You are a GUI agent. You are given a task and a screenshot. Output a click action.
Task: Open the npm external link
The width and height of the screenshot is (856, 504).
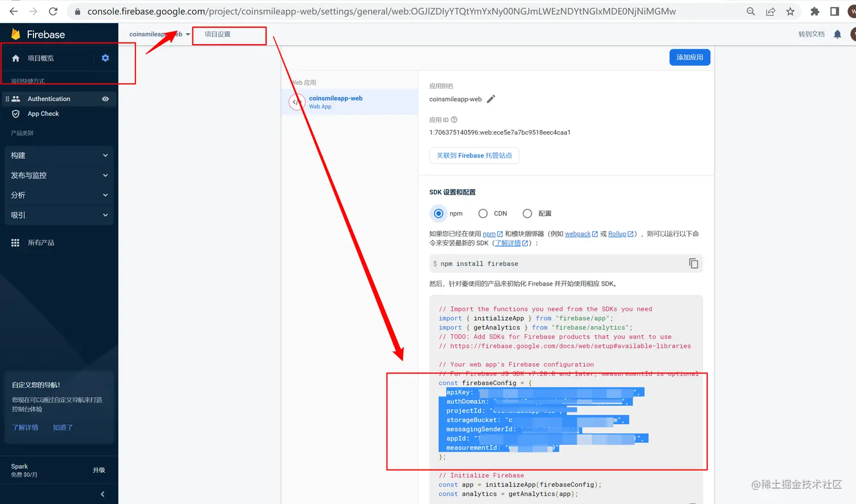point(493,234)
